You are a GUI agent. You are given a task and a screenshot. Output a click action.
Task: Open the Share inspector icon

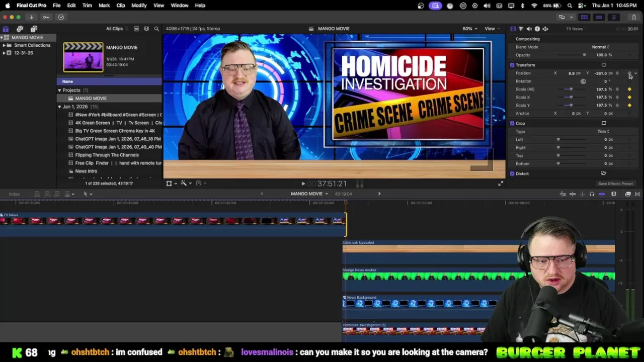click(545, 29)
